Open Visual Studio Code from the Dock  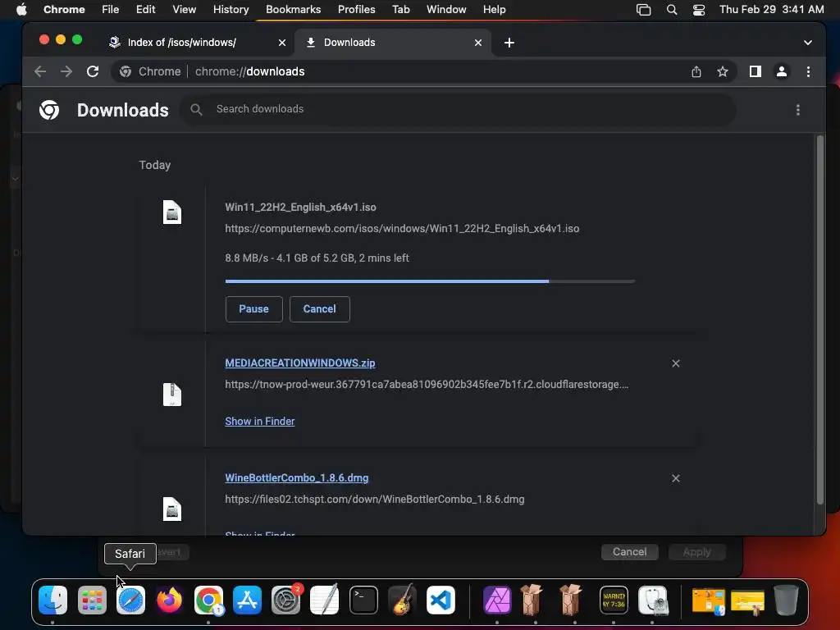click(441, 600)
